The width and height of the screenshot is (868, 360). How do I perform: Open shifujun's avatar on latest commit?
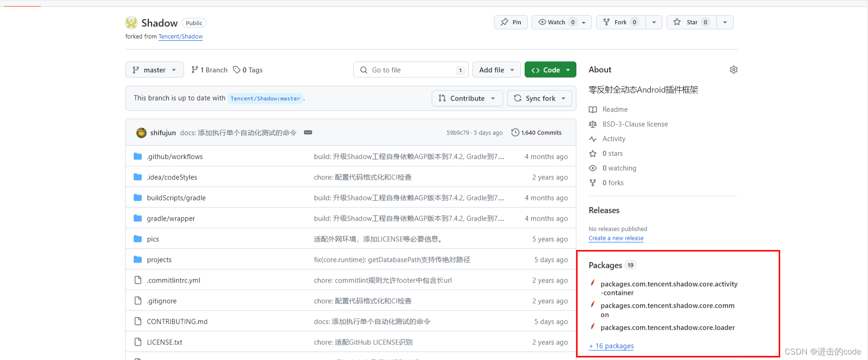coord(141,132)
